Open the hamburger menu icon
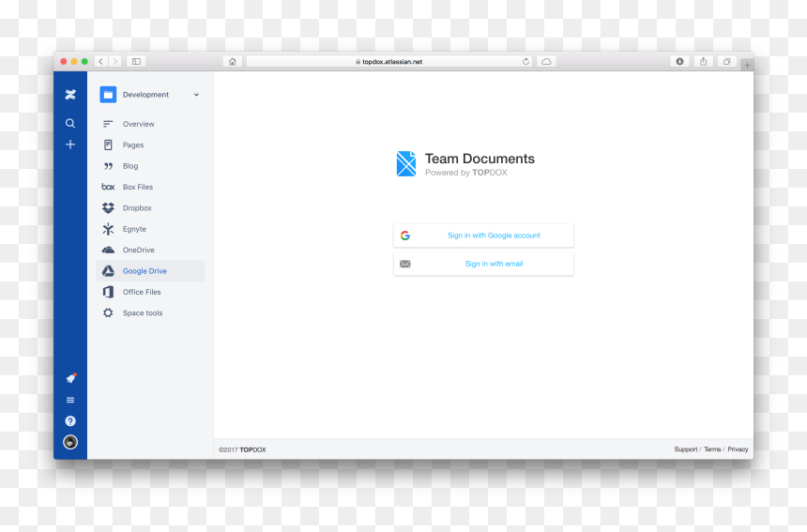Image resolution: width=807 pixels, height=532 pixels. point(70,400)
